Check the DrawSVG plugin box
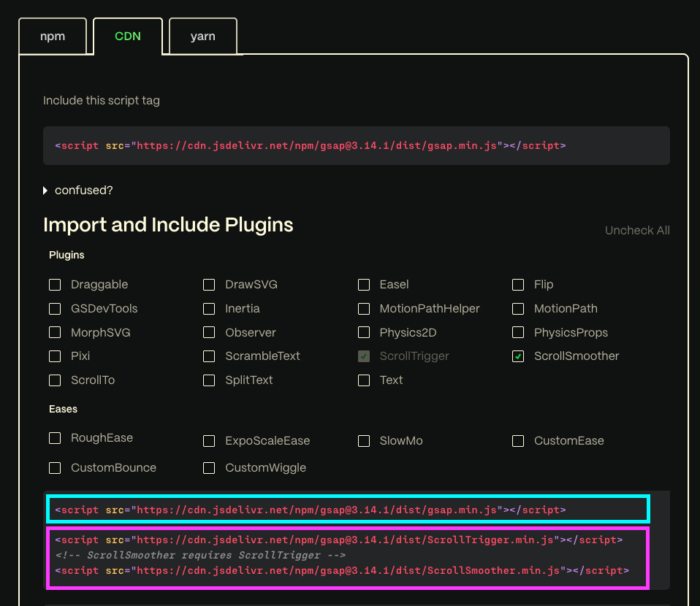The image size is (700, 606). click(209, 285)
